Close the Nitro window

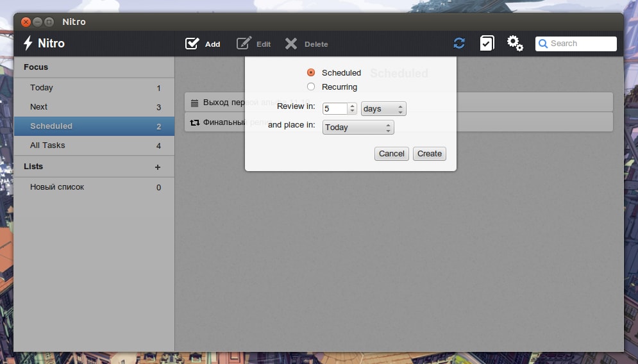point(26,22)
